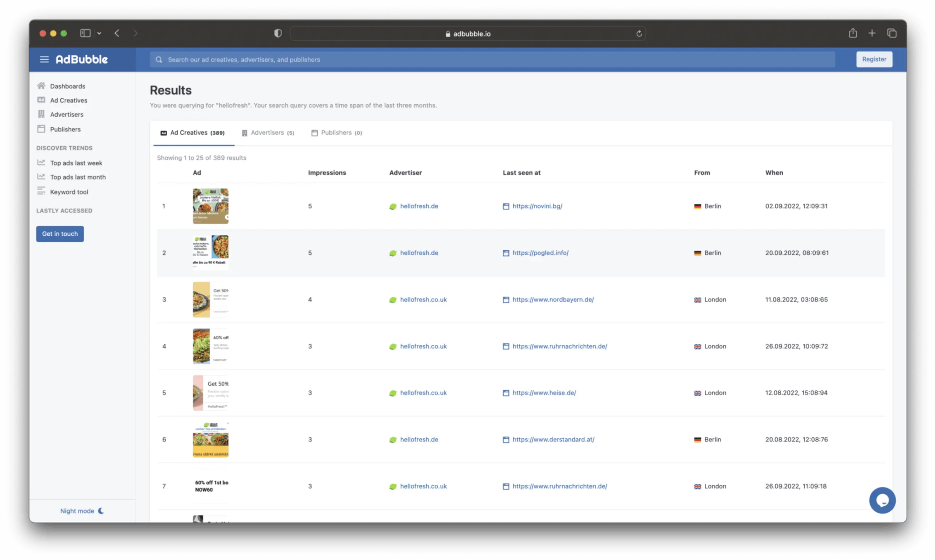935x560 pixels.
Task: Go back using Safari's back arrow
Action: [117, 33]
